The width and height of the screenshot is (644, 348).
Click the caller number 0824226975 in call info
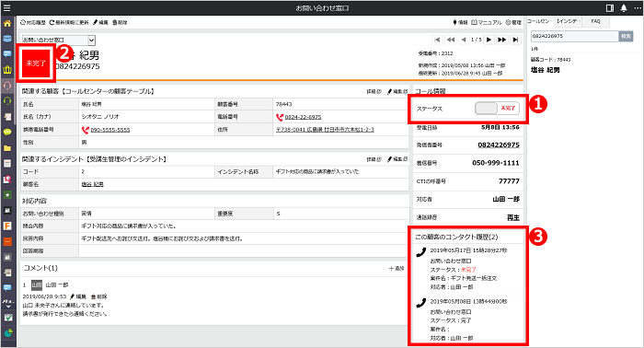pos(499,145)
